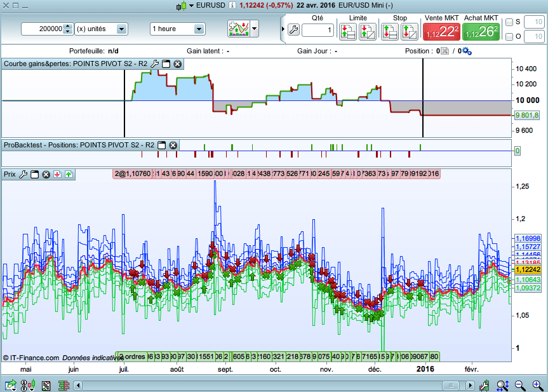
Task: Open the 1 heure timeframe dropdown
Action: (199, 29)
